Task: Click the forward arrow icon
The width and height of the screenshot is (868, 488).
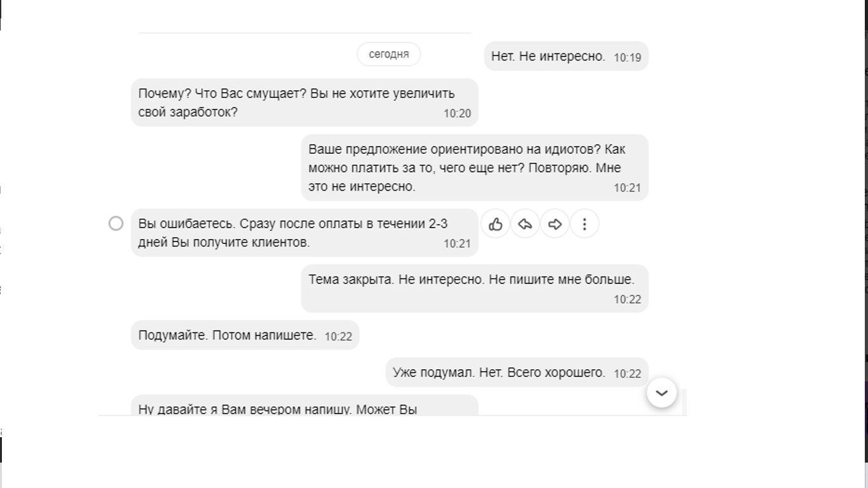Action: pyautogui.click(x=555, y=224)
